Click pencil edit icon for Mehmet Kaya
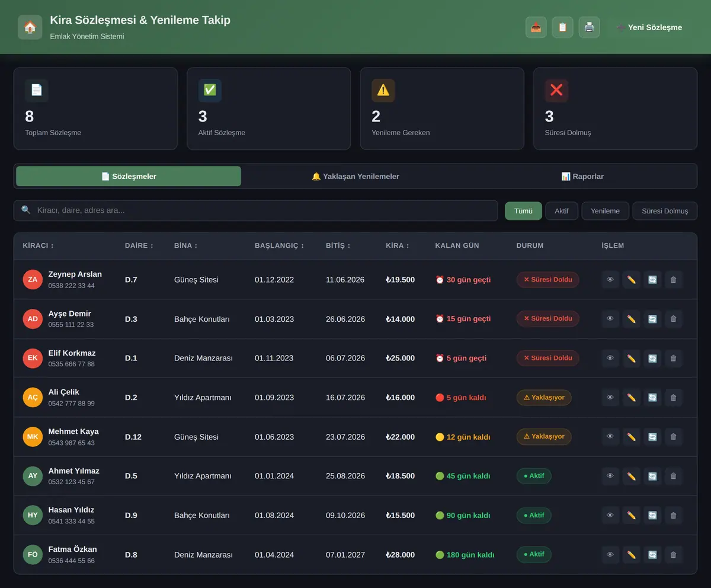Image resolution: width=711 pixels, height=588 pixels. [x=632, y=437]
